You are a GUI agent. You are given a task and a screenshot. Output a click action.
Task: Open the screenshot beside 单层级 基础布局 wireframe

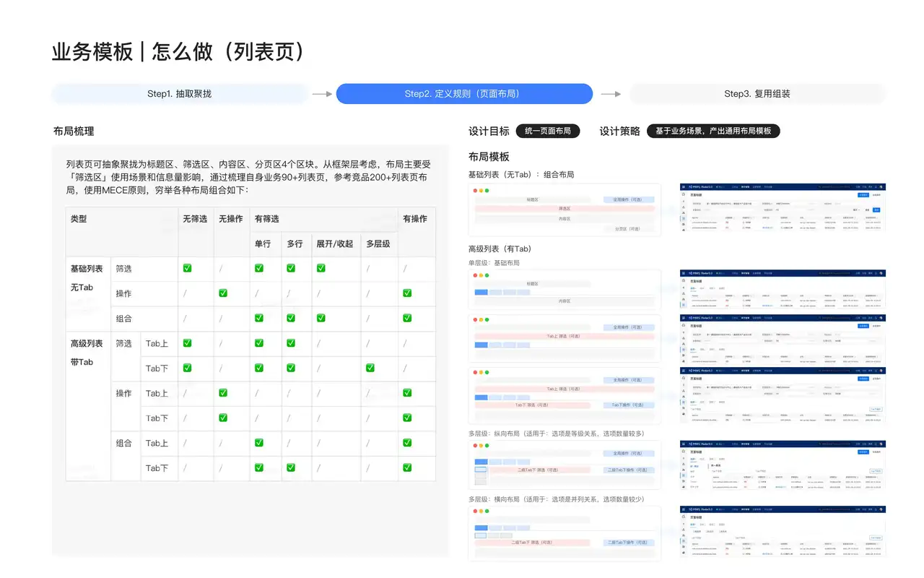click(783, 289)
